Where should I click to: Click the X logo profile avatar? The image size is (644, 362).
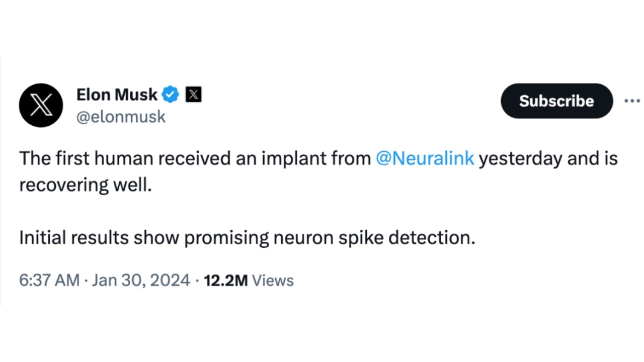(41, 105)
